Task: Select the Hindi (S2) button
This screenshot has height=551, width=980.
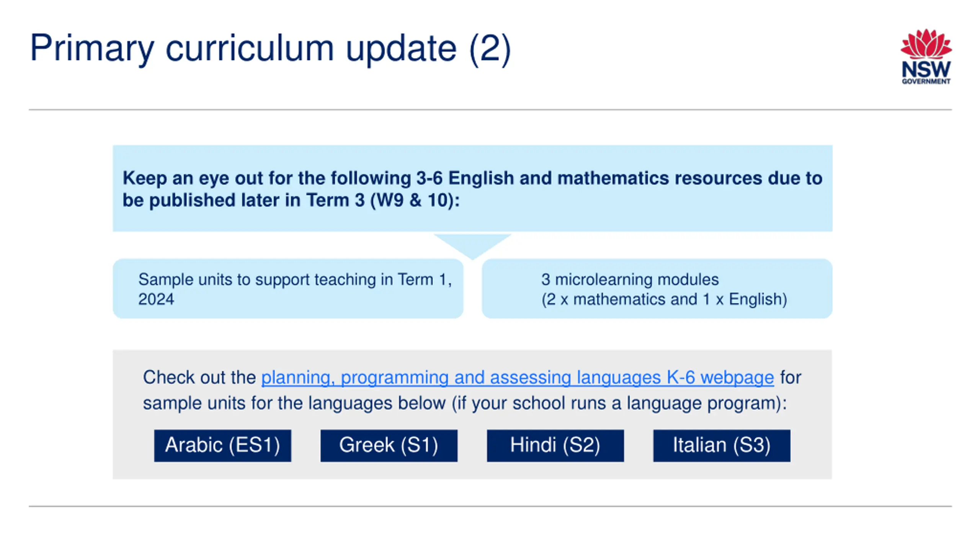Action: click(555, 445)
